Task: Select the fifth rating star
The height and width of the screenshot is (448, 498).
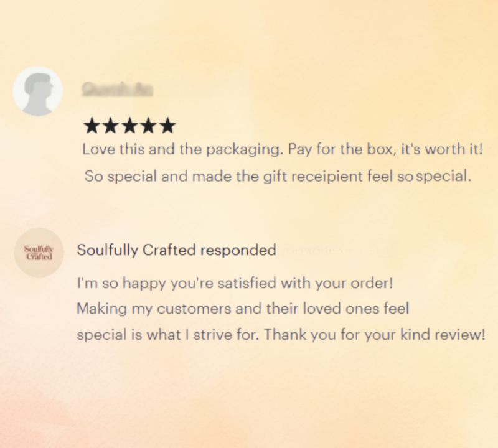Action: (x=167, y=126)
